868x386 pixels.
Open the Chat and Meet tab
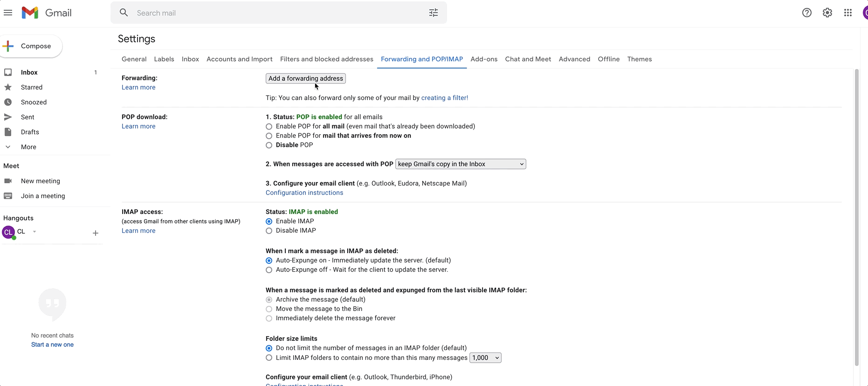point(528,59)
